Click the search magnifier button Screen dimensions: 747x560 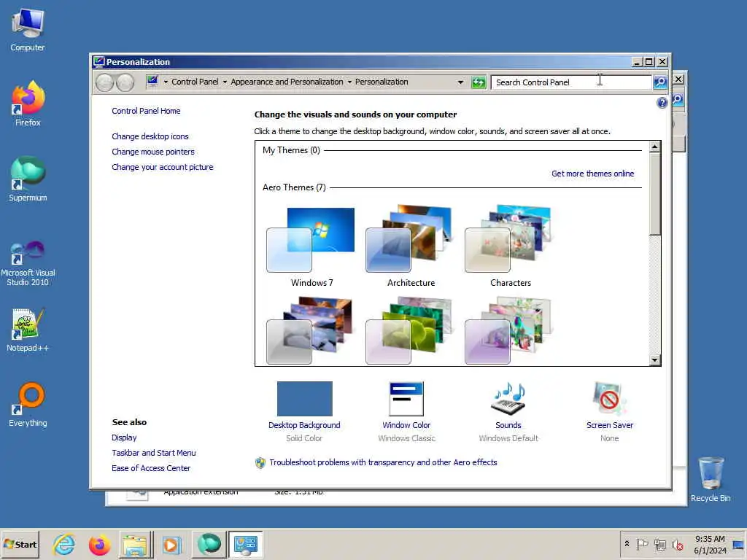click(659, 82)
